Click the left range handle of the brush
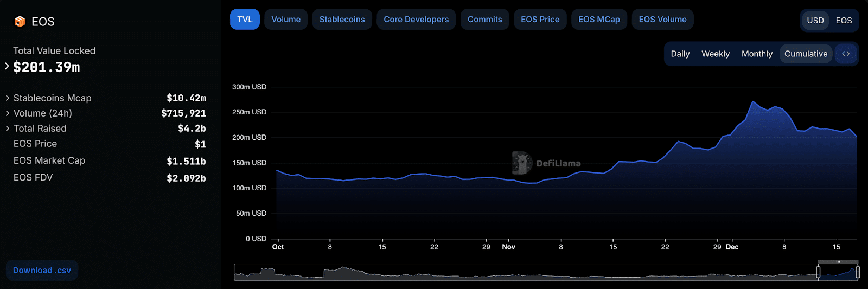The image size is (868, 289). (x=818, y=272)
